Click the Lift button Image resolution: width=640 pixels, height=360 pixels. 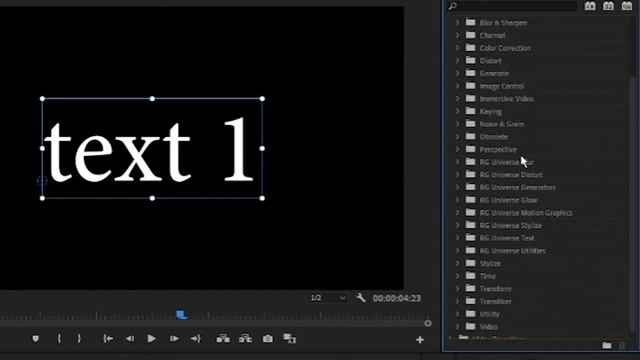point(223,339)
